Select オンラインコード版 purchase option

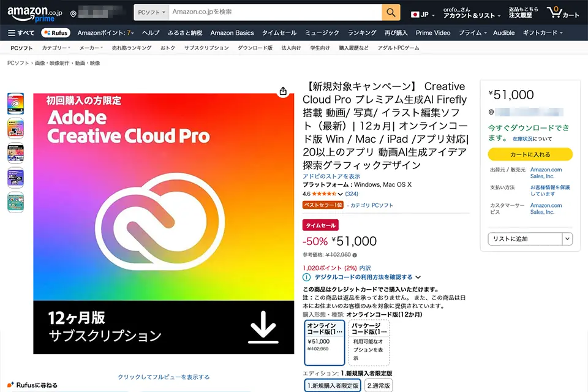click(325, 342)
